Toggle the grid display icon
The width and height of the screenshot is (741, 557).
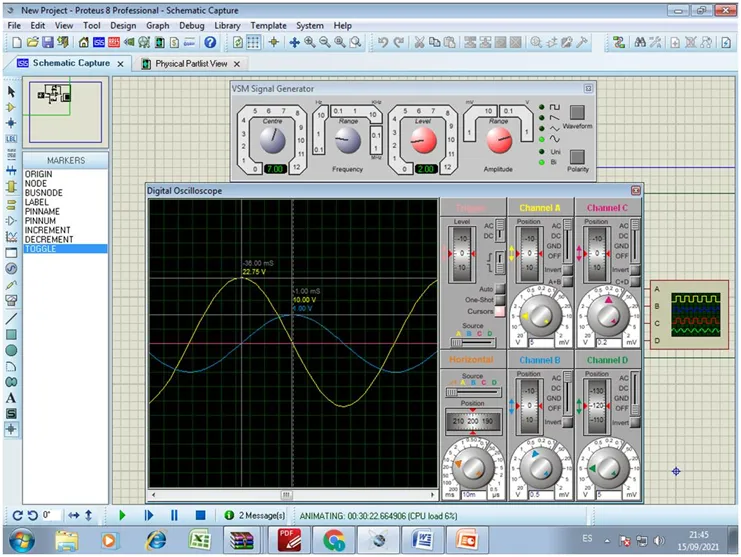point(253,43)
